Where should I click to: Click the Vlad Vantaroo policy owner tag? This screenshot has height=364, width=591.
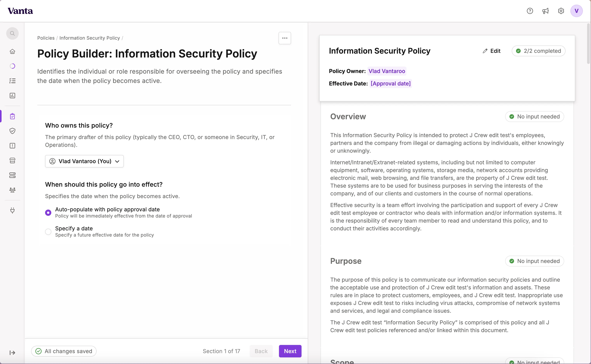pos(387,71)
